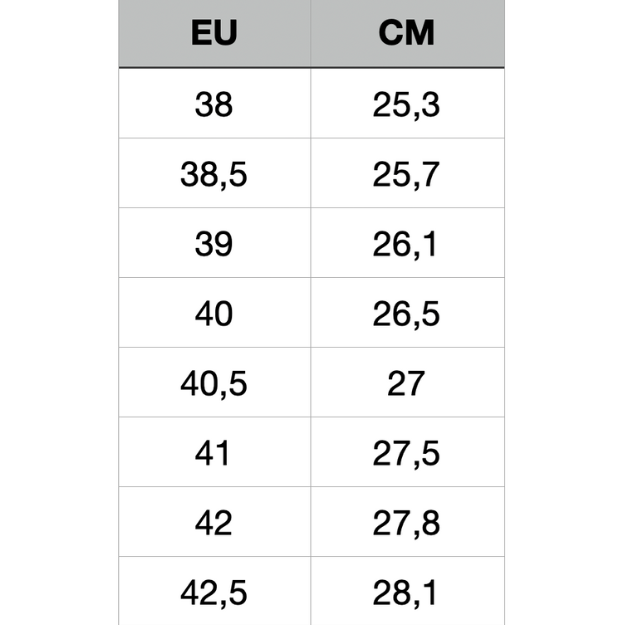Viewport: 625px width, 625px height.
Task: Select the EU size 42 cell
Action: (x=214, y=522)
